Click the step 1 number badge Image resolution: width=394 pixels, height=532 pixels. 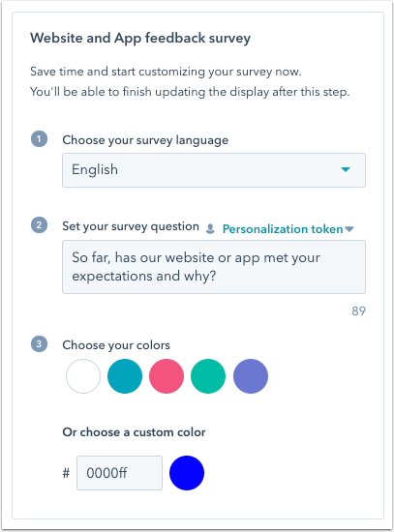pos(39,139)
